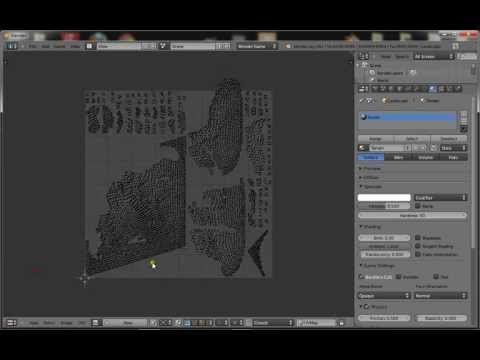Select the highlighted Material properties tab icon
The height and width of the screenshot is (360, 480).
[432, 89]
